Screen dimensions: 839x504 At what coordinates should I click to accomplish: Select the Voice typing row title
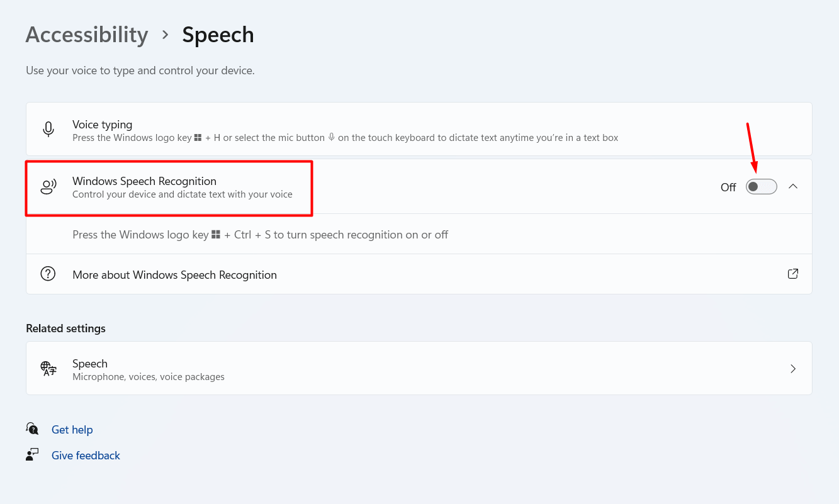(x=103, y=125)
